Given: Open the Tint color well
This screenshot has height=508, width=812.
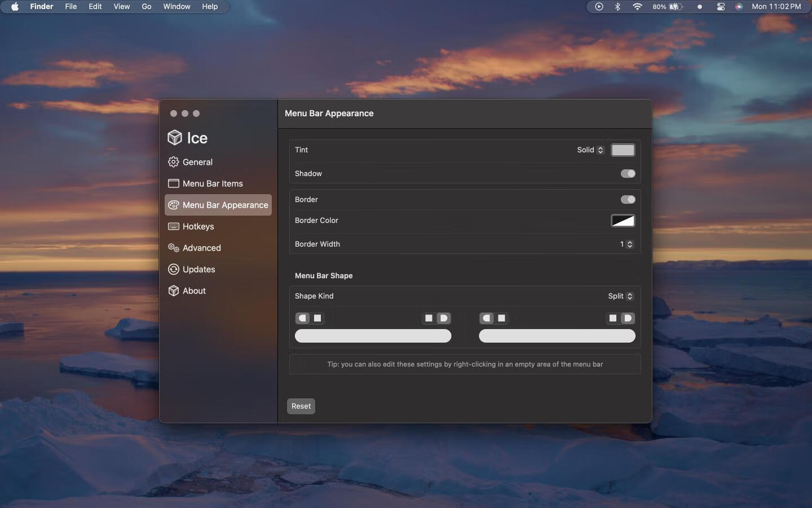Looking at the screenshot, I should 623,150.
